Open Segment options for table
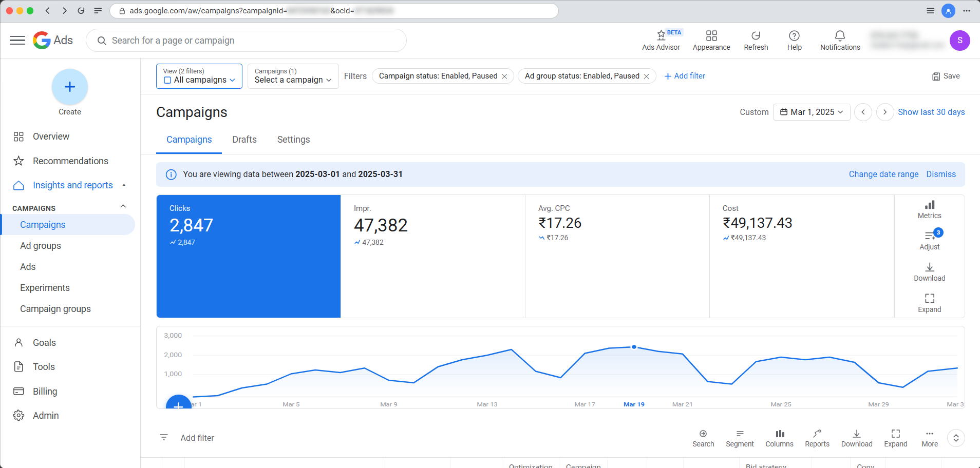Viewport: 980px width, 468px height. tap(740, 438)
